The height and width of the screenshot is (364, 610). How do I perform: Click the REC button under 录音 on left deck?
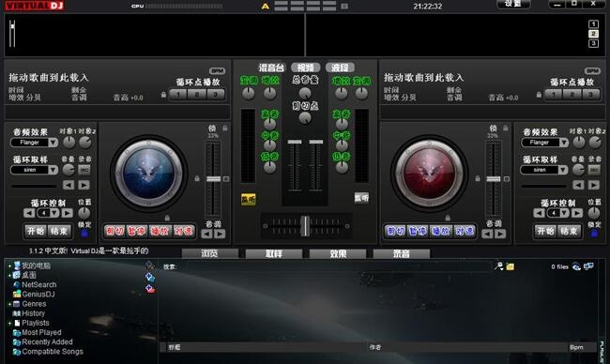point(84,170)
